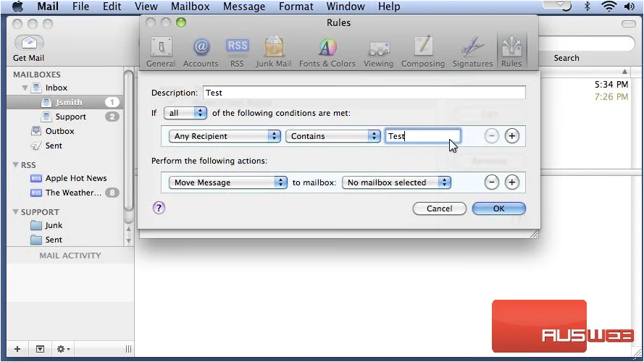Click the add mailbox plus button
Screen dimensions: 644x362
point(17,349)
